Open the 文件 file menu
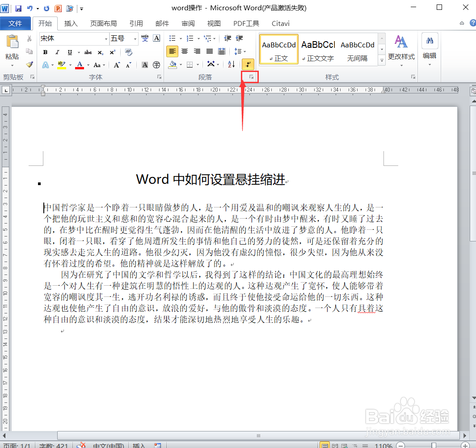Image resolution: width=476 pixels, height=448 pixels. coord(15,23)
